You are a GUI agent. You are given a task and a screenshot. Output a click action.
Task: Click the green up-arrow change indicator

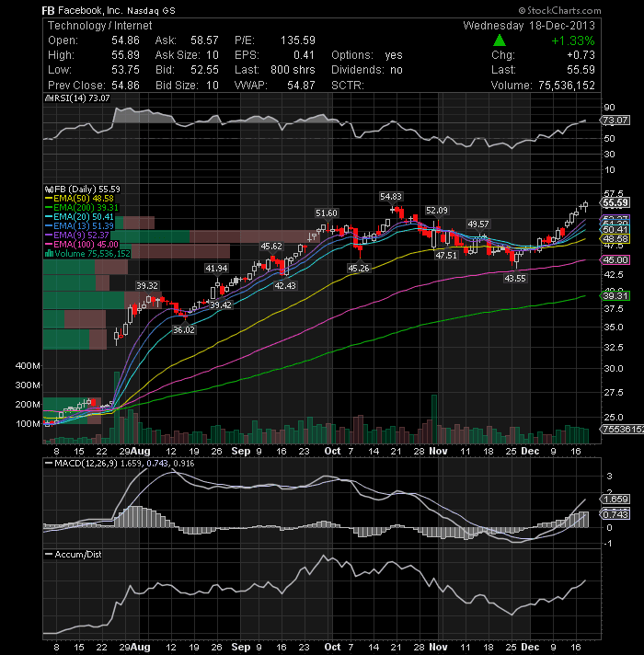[x=500, y=40]
